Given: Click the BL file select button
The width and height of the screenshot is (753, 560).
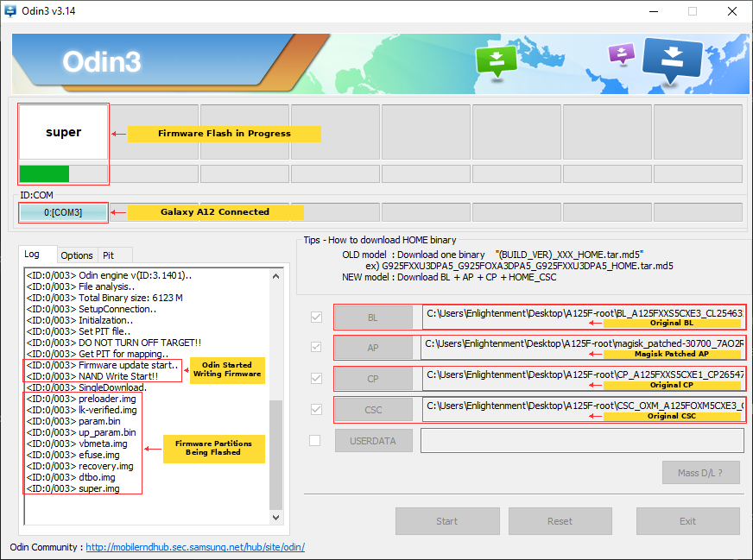Looking at the screenshot, I should tap(373, 318).
